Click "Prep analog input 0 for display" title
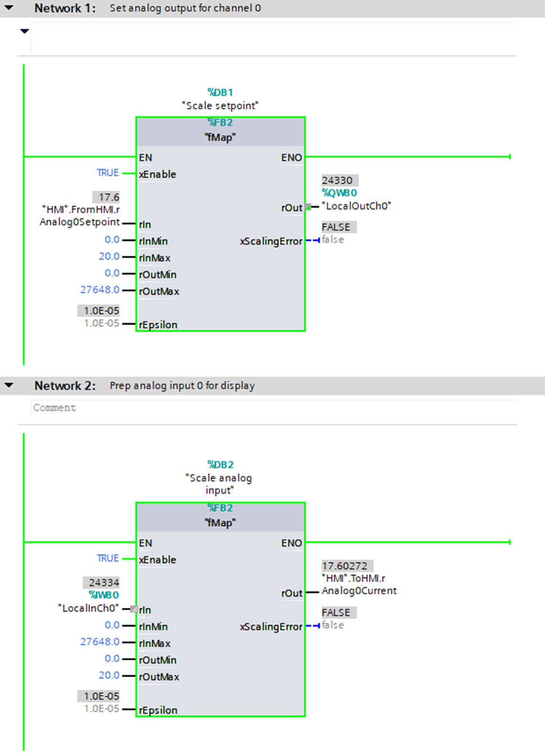 click(181, 386)
